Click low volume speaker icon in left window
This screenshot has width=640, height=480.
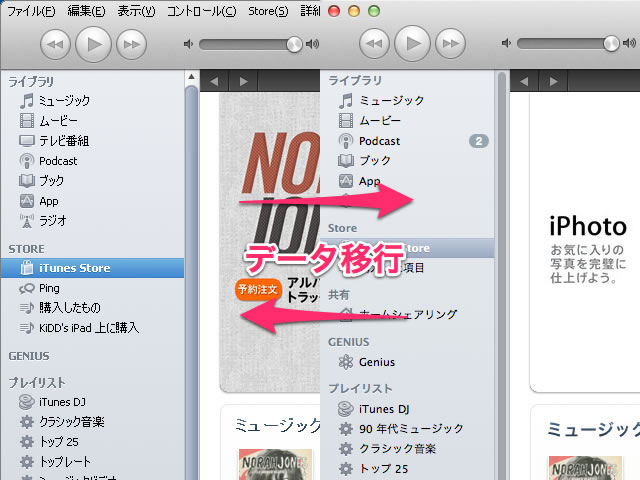188,44
